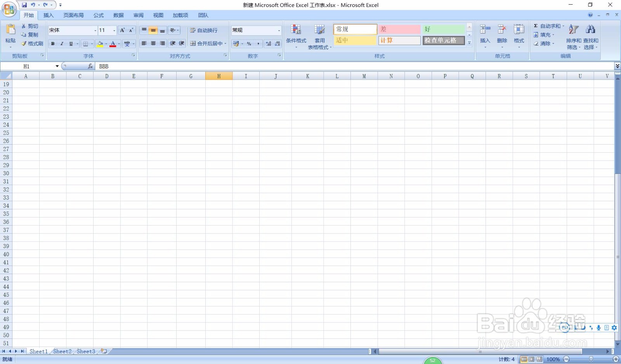Undo the last action
621x364 pixels.
33,5
